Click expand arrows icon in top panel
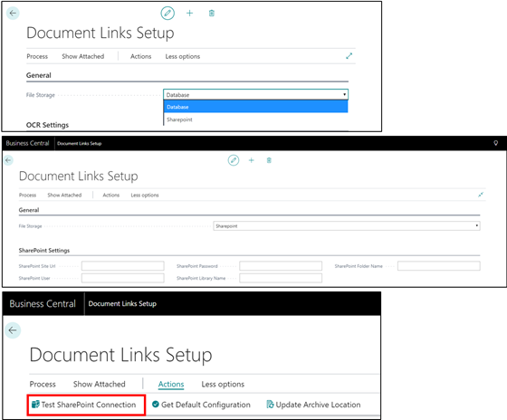The width and height of the screenshot is (507, 420). (349, 56)
